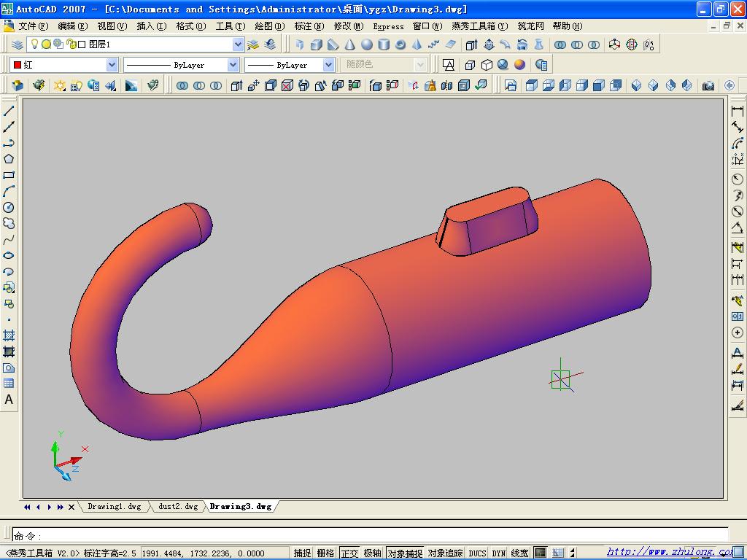The image size is (747, 560).
Task: Toggle 正交 ortho mode
Action: (349, 553)
